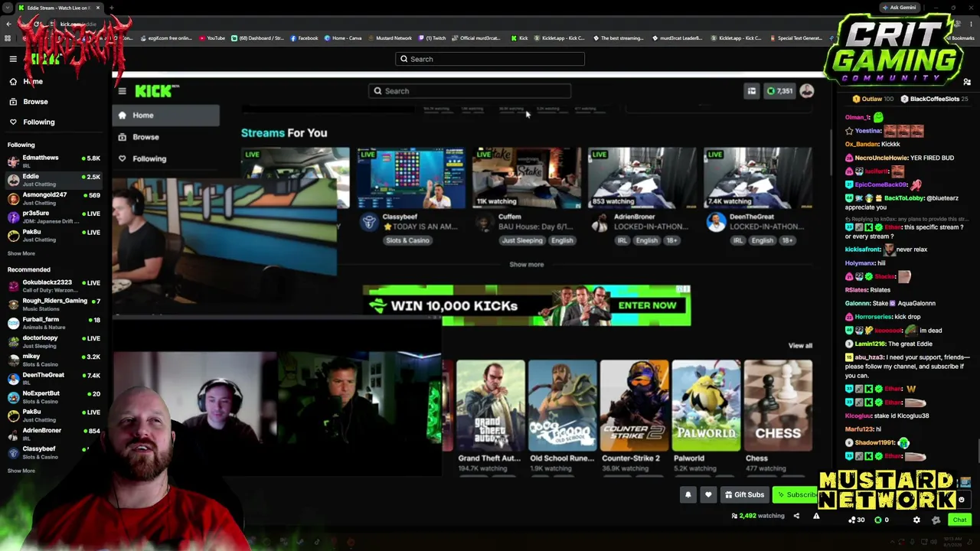The width and height of the screenshot is (980, 551).
Task: Open the Grand Theft Auto category card
Action: pyautogui.click(x=490, y=406)
